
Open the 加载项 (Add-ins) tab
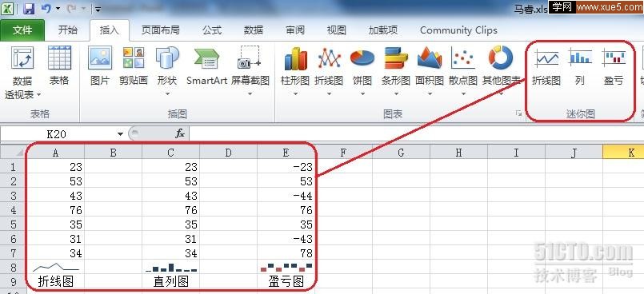pyautogui.click(x=382, y=30)
